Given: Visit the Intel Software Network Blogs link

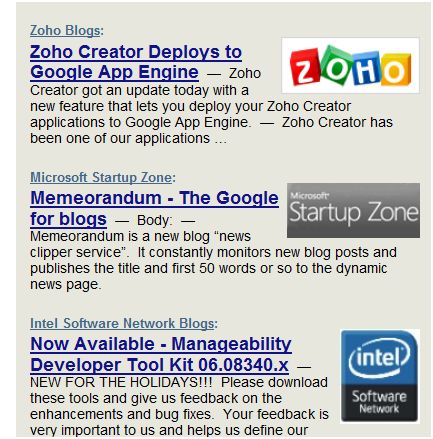Looking at the screenshot, I should click(x=122, y=323).
